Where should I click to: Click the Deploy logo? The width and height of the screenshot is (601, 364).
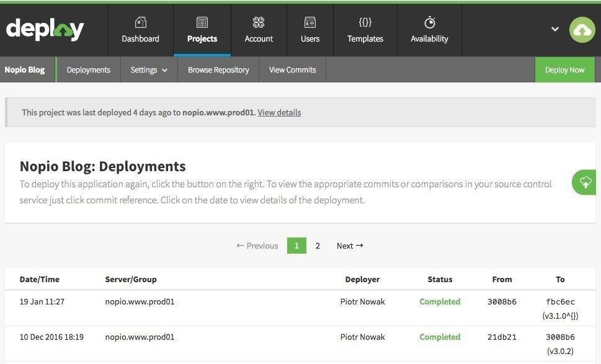(x=45, y=29)
